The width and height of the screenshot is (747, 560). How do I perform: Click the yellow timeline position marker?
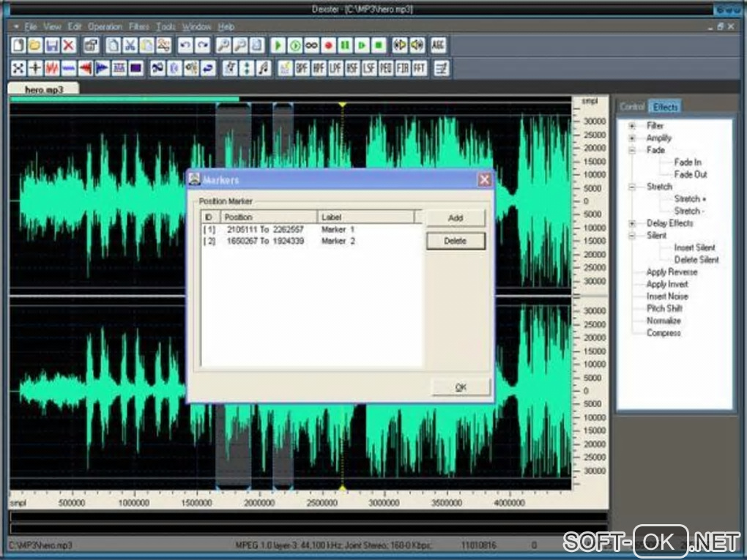pos(342,104)
